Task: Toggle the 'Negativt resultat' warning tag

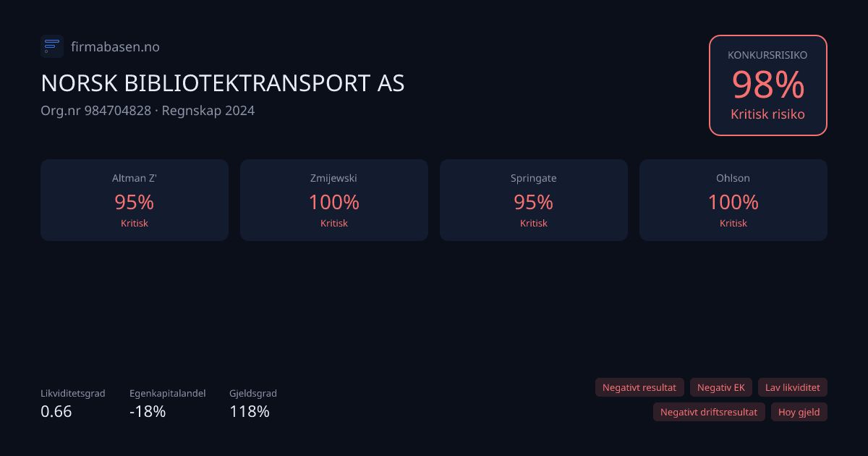Action: coord(639,387)
